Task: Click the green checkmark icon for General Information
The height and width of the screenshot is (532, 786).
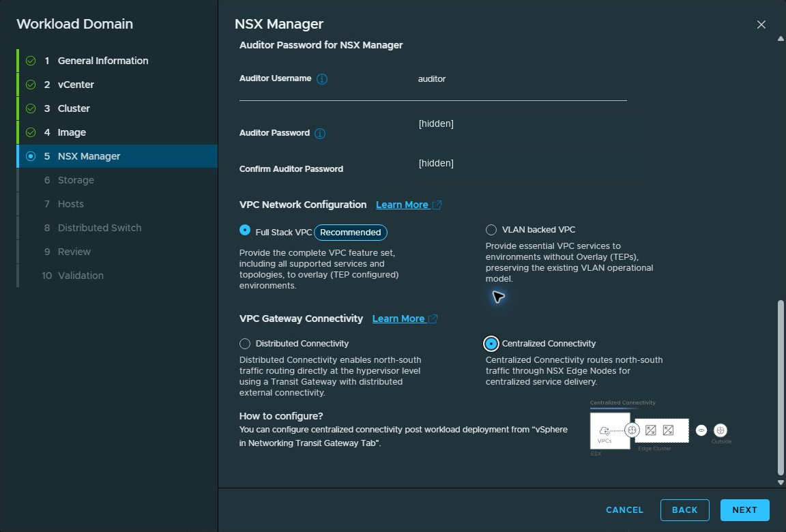Action: pyautogui.click(x=31, y=61)
